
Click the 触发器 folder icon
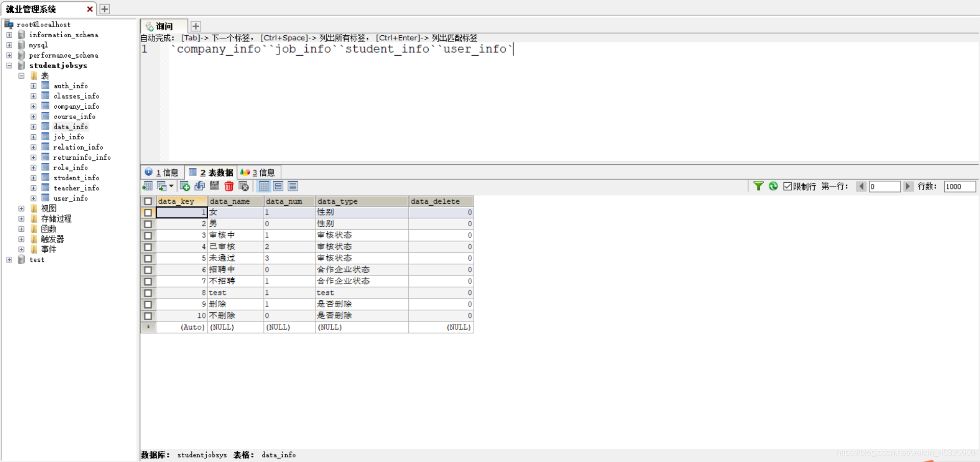[34, 239]
